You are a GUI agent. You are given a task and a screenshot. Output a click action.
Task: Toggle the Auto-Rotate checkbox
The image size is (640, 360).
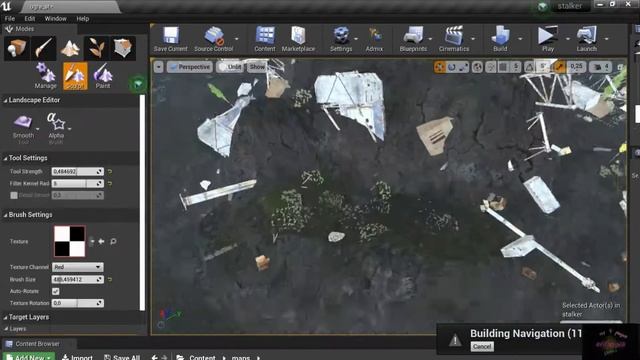click(x=56, y=291)
